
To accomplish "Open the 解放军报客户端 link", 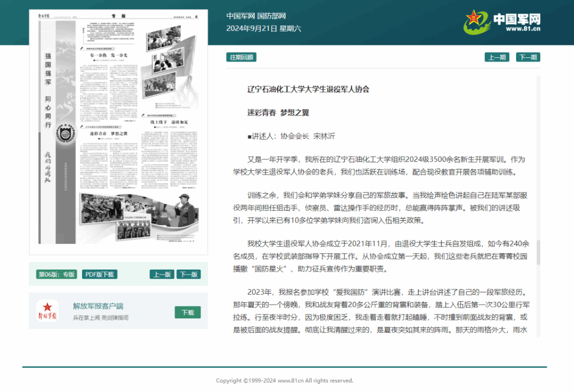I will point(98,306).
